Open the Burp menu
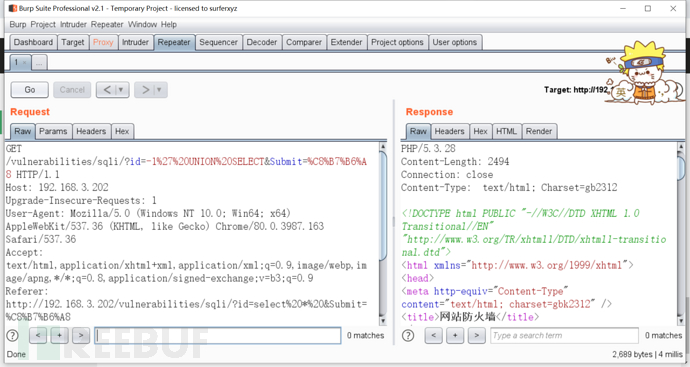Image resolution: width=690 pixels, height=367 pixels. point(18,25)
